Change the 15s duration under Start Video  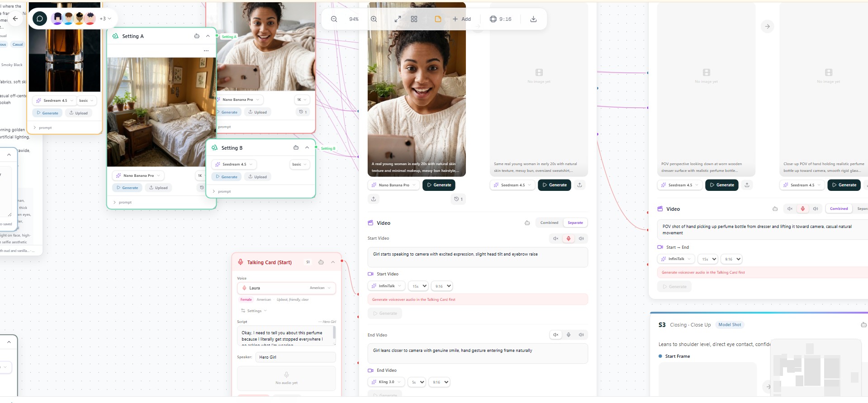(x=418, y=286)
